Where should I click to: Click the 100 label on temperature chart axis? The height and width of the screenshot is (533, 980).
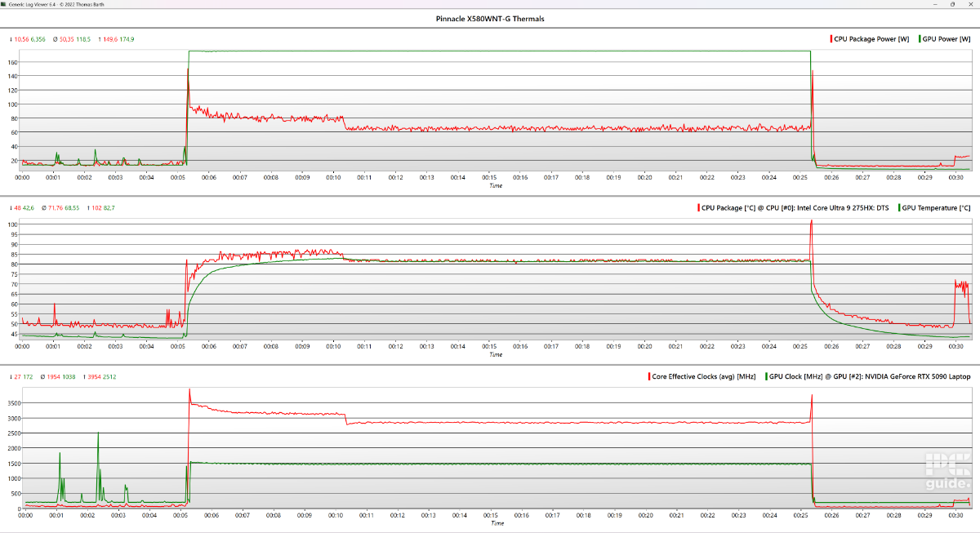tap(13, 224)
